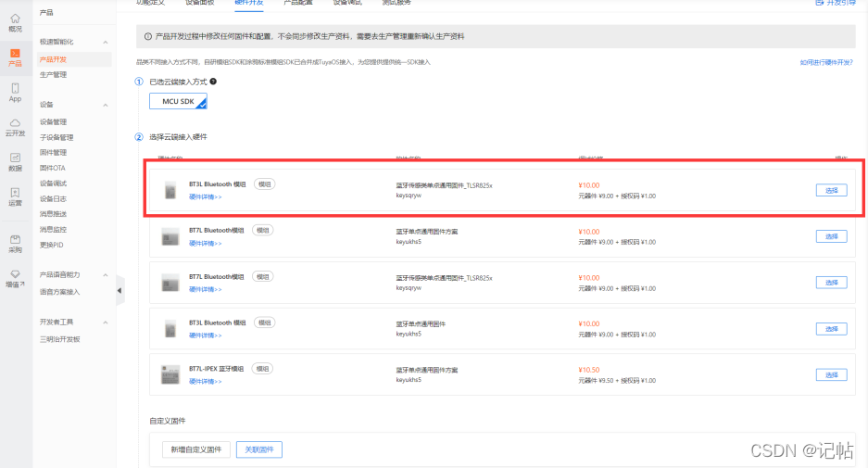Open 硬件详情 link for BT3L TLSR825x row
The height and width of the screenshot is (468, 868).
[206, 197]
